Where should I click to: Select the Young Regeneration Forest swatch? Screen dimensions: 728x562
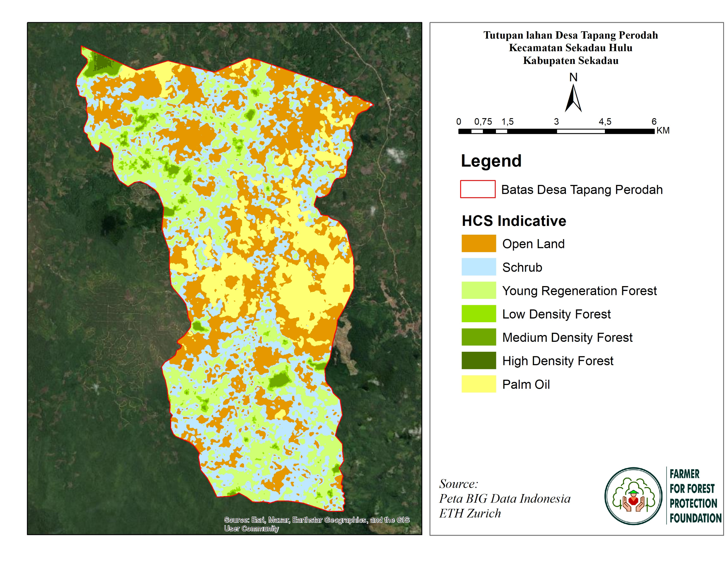478,290
